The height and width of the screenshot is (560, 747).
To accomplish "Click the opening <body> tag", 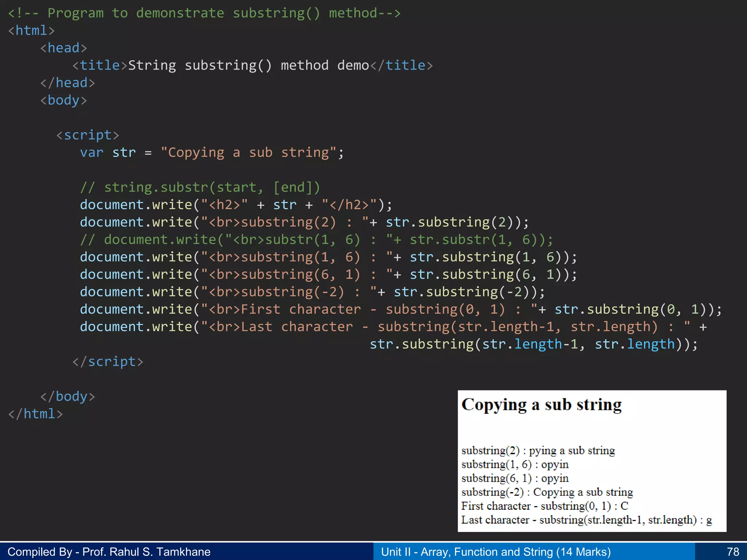I will click(63, 100).
